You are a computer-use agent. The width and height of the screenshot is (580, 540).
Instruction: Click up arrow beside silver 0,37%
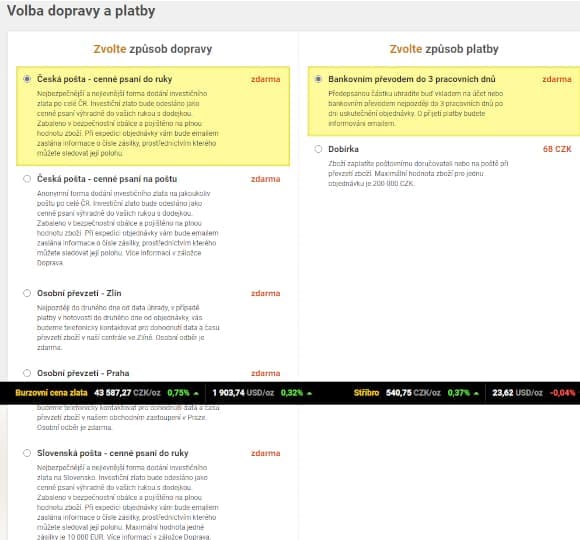click(x=476, y=393)
